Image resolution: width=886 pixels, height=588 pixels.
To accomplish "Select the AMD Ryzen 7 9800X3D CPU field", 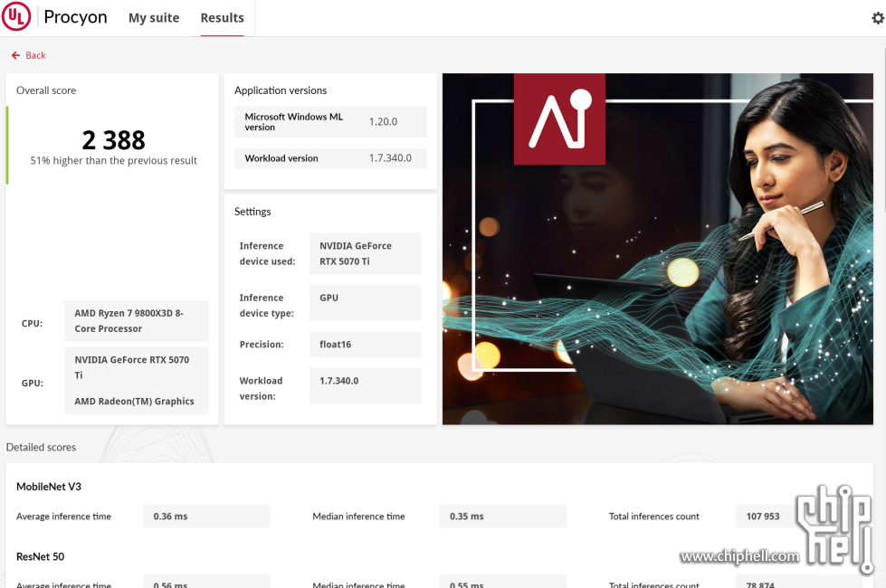I will [136, 321].
